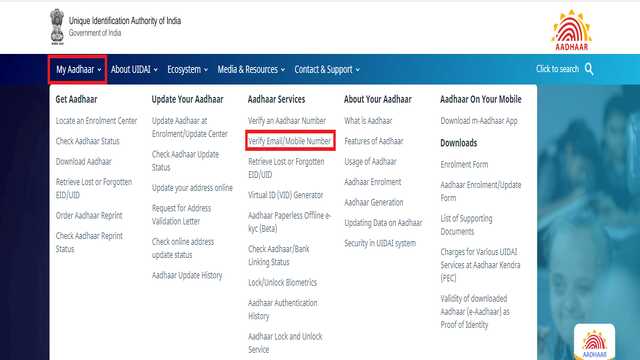Expand the About UIDAI dropdown
This screenshot has height=360, width=640.
pyautogui.click(x=134, y=69)
